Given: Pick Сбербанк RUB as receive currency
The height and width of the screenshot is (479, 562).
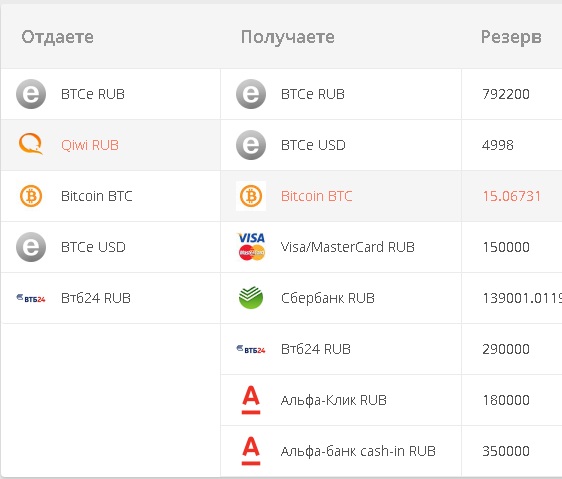Looking at the screenshot, I should [x=341, y=298].
